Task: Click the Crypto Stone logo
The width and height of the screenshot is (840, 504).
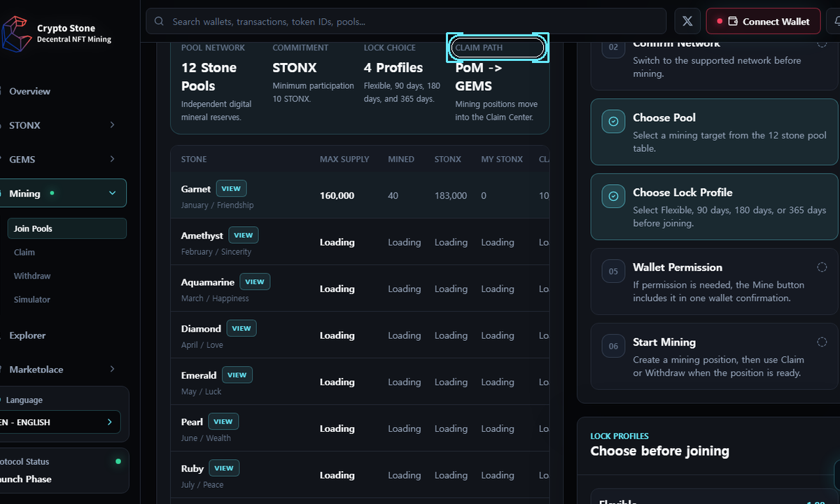Action: point(16,34)
